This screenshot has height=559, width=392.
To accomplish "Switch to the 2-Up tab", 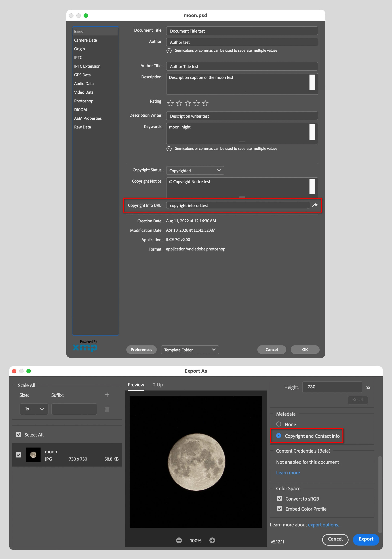I will (x=157, y=385).
